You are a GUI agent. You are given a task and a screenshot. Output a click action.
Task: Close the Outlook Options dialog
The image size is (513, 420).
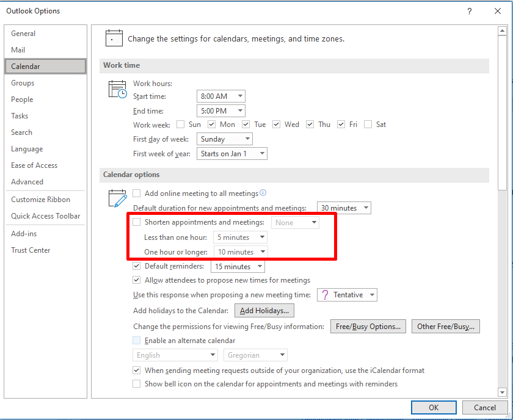pos(497,11)
